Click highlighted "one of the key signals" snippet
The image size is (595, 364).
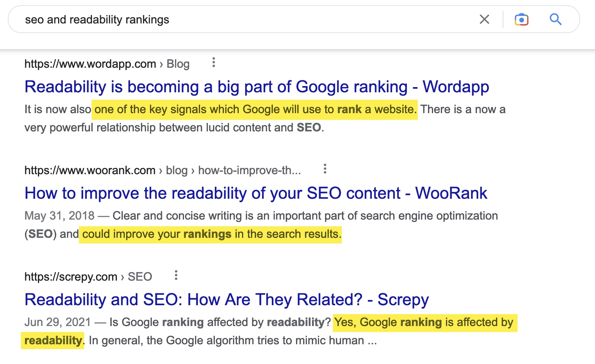click(254, 109)
